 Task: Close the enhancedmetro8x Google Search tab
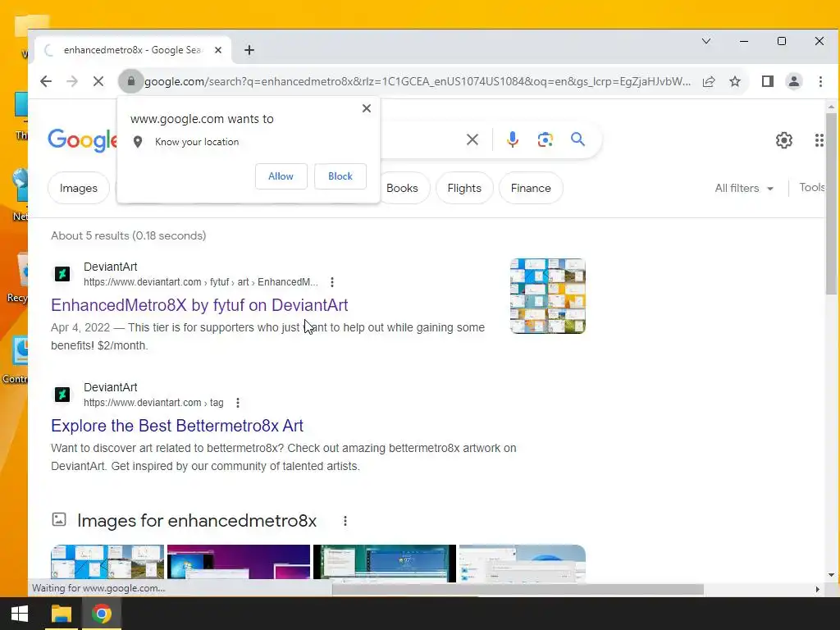pyautogui.click(x=218, y=50)
